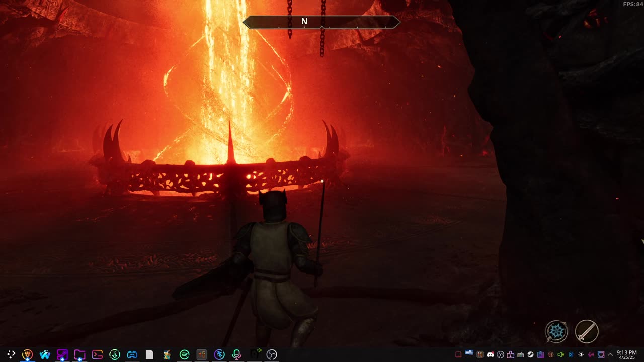Viewport: 644px width, 362px height.
Task: Launch the terminal from the taskbar
Action: tap(97, 354)
